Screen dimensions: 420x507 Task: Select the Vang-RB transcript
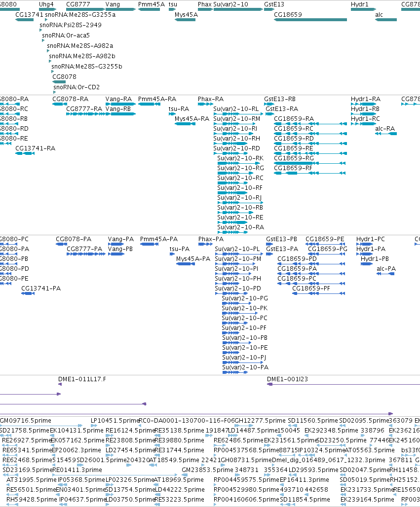(120, 114)
